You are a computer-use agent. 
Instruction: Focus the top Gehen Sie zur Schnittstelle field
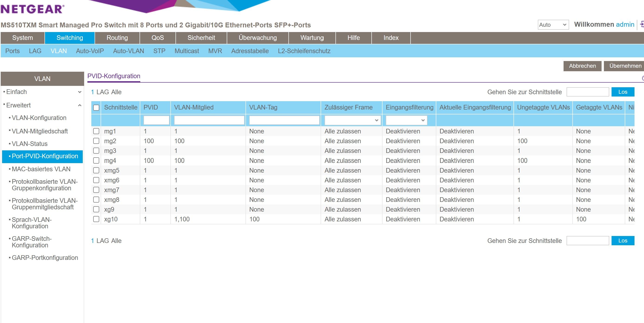(587, 92)
